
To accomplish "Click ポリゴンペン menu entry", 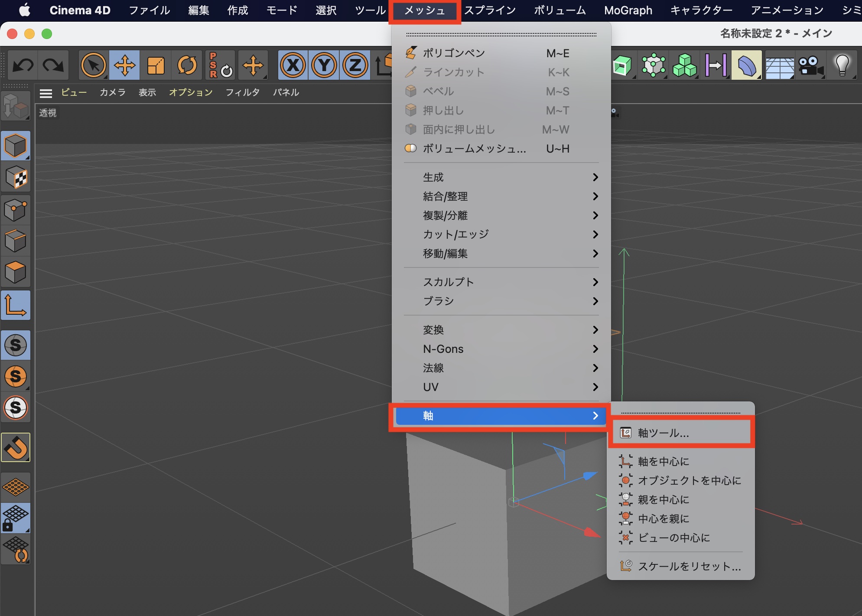I will (454, 53).
